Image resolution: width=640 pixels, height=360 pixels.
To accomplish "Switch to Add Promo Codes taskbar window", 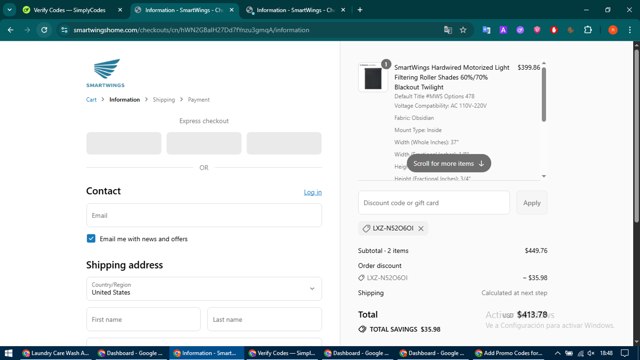I will point(509,353).
